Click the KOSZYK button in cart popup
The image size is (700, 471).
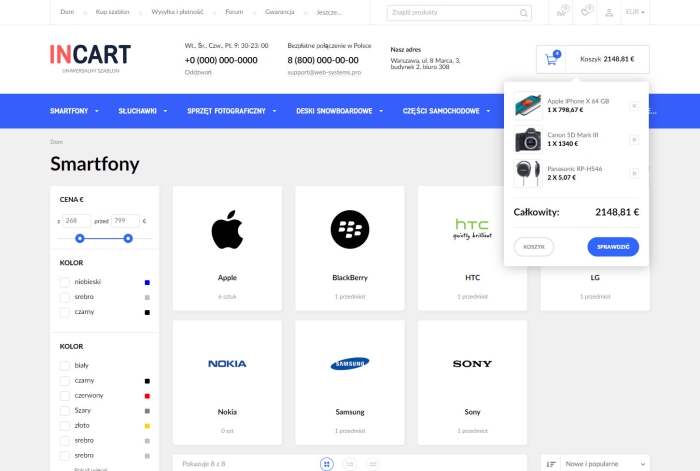click(534, 247)
